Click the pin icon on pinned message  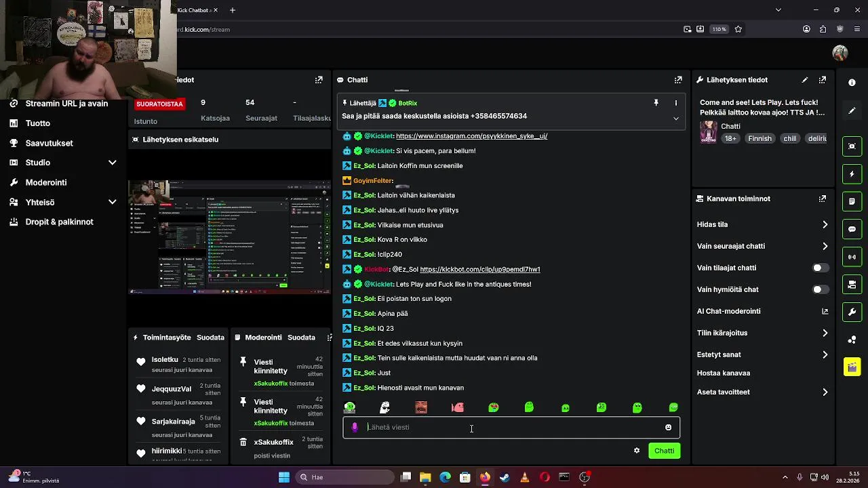point(656,103)
